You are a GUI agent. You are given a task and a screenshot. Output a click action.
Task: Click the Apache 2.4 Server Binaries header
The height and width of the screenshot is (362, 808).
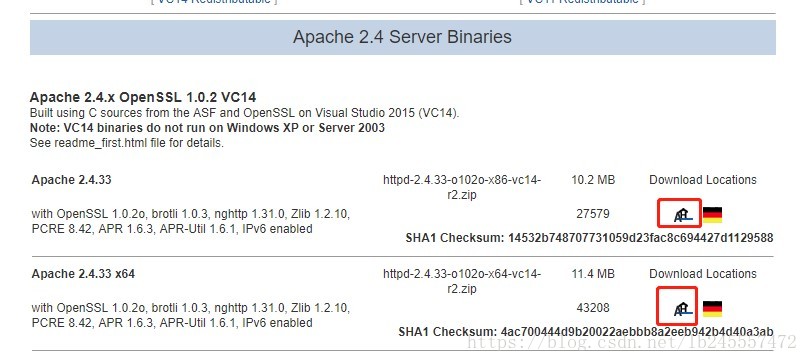402,37
